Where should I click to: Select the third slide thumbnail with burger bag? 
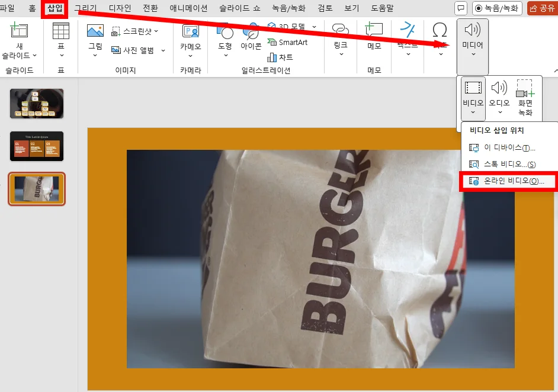tap(37, 189)
